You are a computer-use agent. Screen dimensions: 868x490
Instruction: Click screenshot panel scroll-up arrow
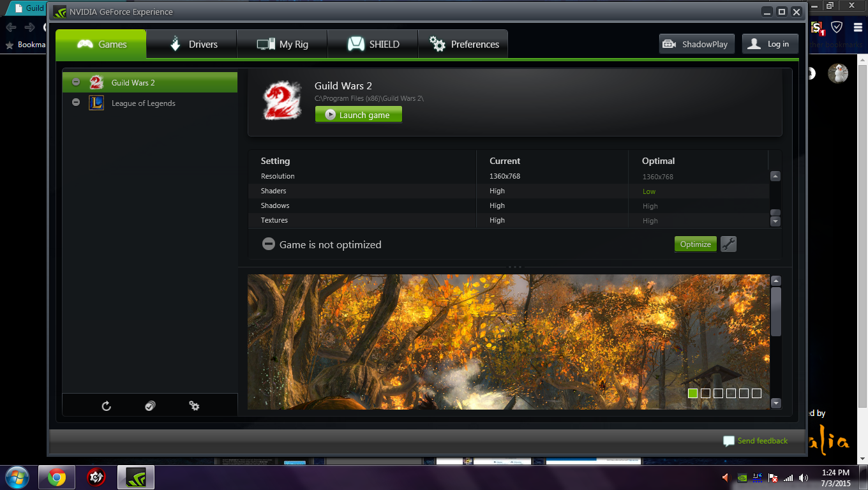pyautogui.click(x=776, y=281)
